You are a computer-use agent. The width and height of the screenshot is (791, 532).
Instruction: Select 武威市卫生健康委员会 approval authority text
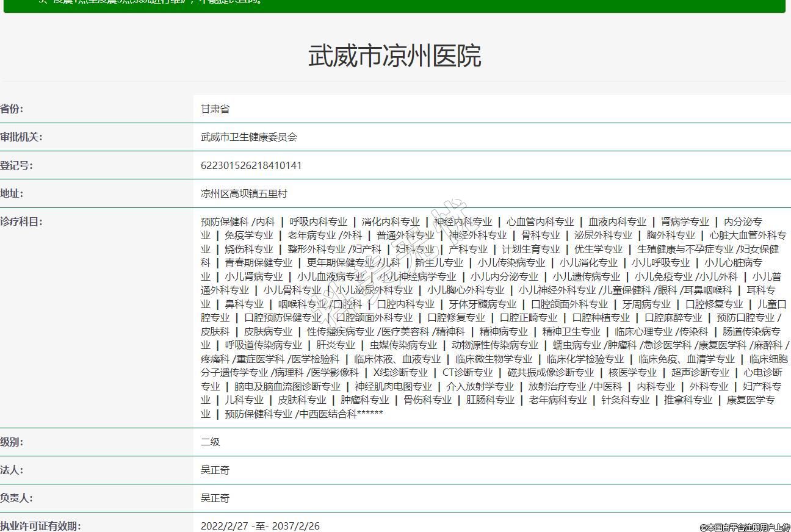pos(248,137)
